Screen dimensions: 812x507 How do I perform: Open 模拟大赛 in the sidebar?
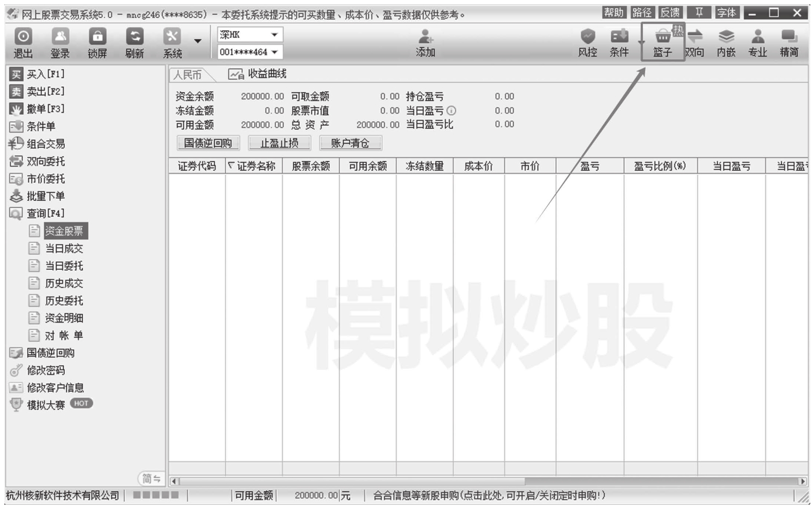[x=51, y=405]
